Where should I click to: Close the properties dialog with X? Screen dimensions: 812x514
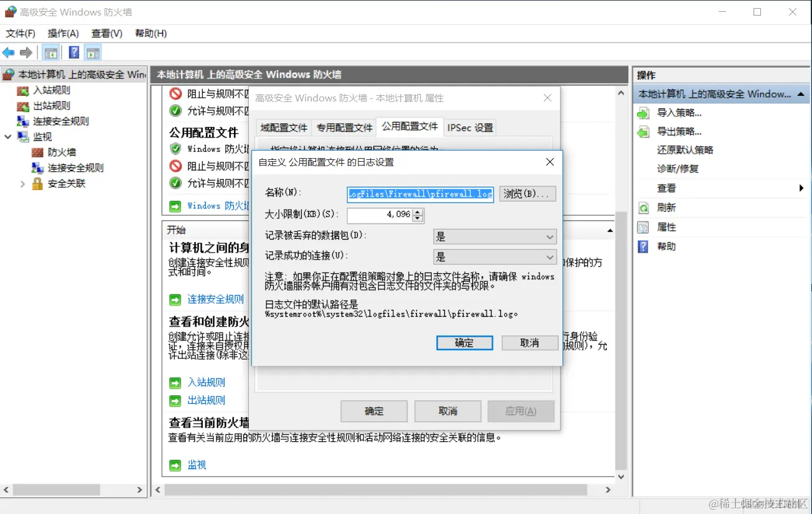(548, 98)
